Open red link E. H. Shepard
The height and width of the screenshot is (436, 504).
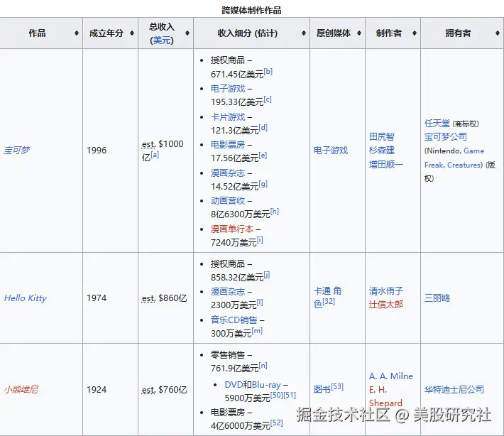pos(385,396)
